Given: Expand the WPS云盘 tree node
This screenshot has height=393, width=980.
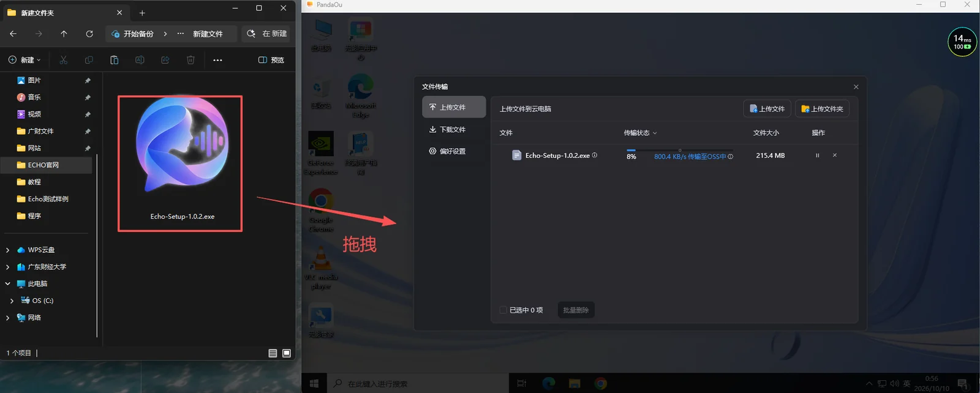Looking at the screenshot, I should click(x=7, y=250).
